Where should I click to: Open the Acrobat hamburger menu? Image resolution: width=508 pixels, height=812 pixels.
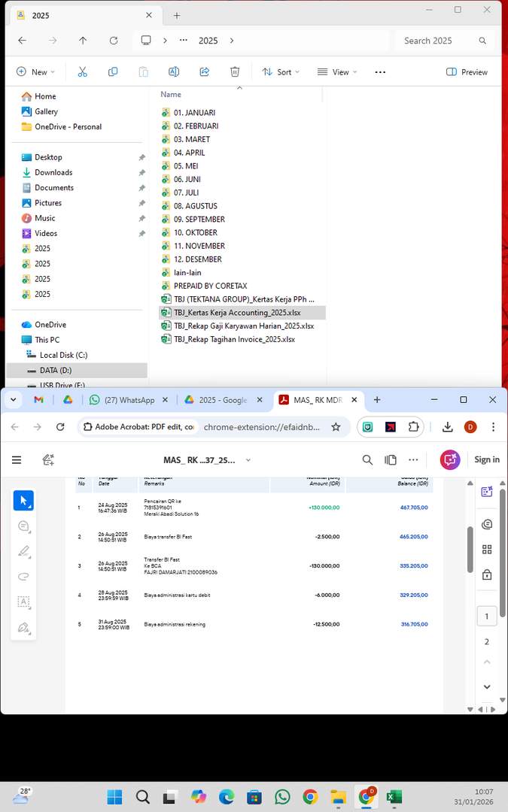[x=17, y=460]
